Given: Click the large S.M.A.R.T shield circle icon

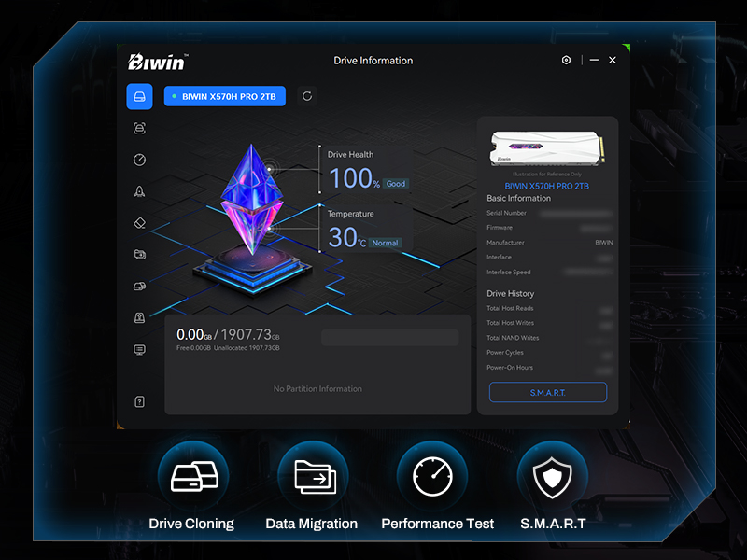Looking at the screenshot, I should tap(553, 476).
